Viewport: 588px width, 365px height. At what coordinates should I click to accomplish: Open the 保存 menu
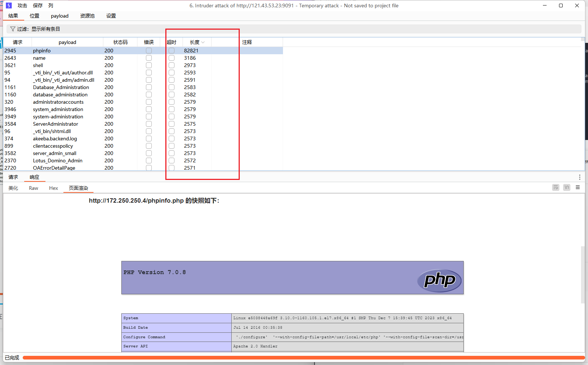[x=38, y=5]
